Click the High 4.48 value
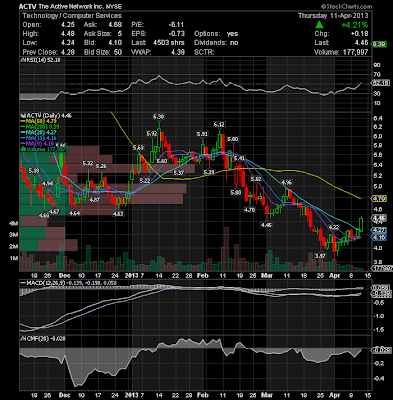 pyautogui.click(x=68, y=34)
